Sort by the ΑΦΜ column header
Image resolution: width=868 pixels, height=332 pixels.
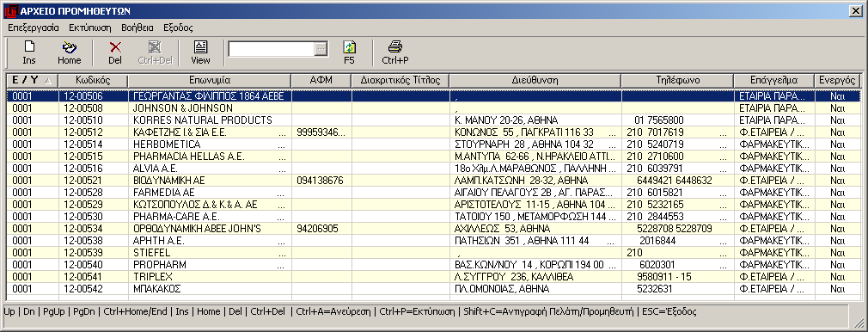[x=321, y=80]
